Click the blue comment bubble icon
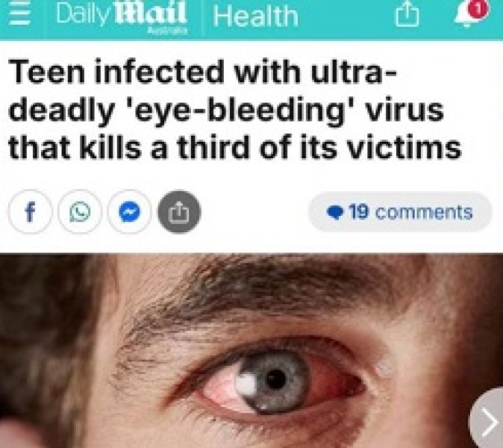 (335, 213)
